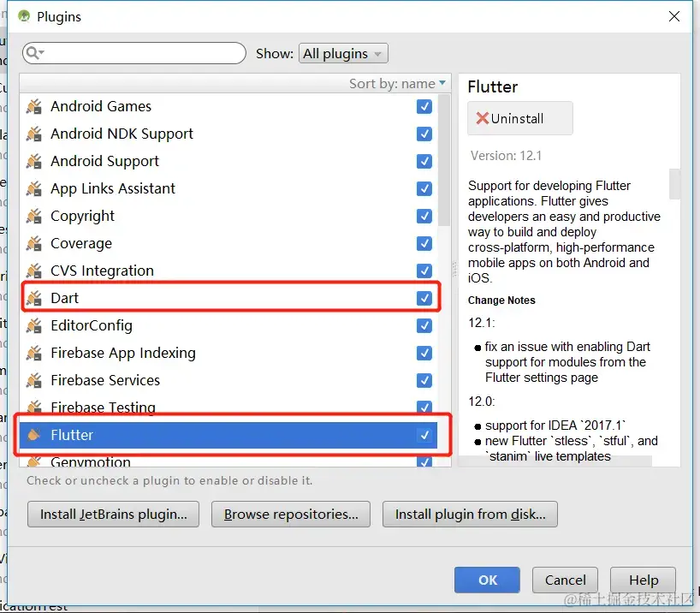Disable the EditorConfig plugin checkbox
This screenshot has height=613, width=700.
424,325
